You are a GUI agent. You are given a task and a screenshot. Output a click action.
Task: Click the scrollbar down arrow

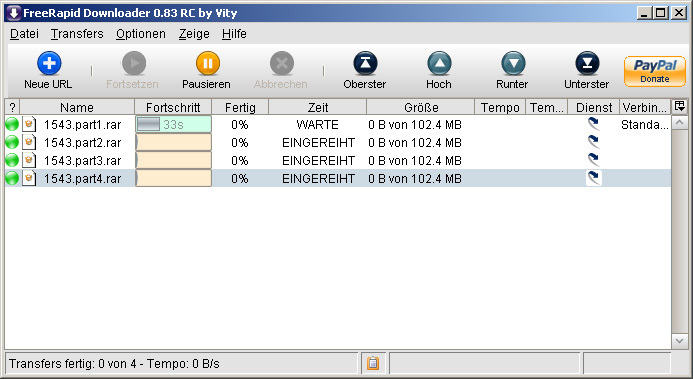point(679,341)
